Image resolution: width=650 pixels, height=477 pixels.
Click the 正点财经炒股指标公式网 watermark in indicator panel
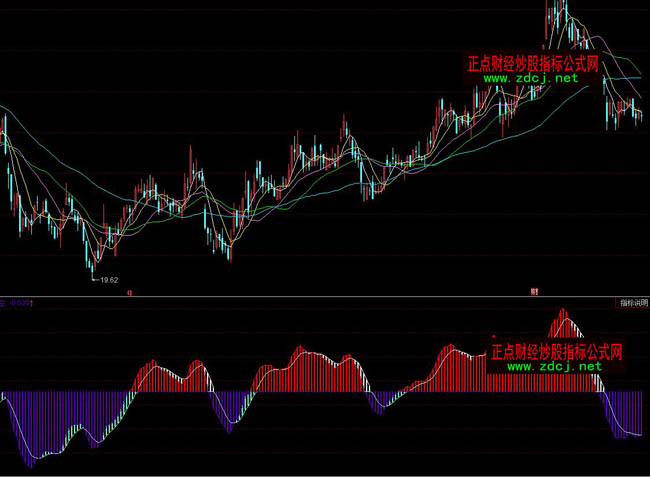pyautogui.click(x=556, y=352)
